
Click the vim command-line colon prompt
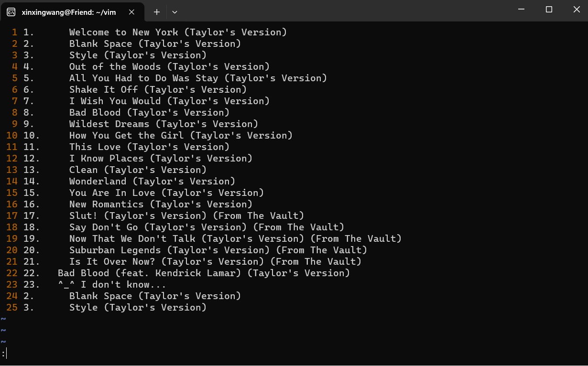point(4,354)
